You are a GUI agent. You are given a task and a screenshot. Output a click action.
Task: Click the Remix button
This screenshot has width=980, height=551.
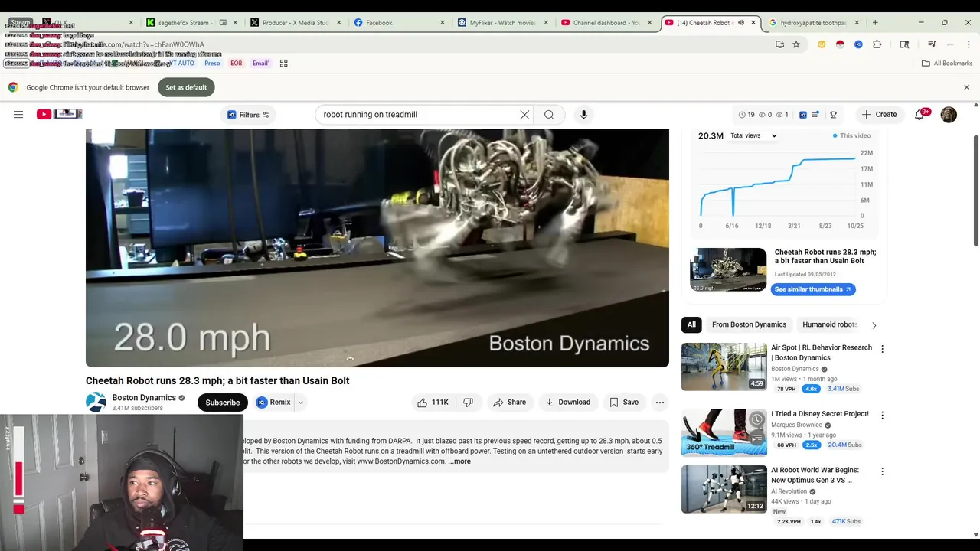click(x=273, y=403)
